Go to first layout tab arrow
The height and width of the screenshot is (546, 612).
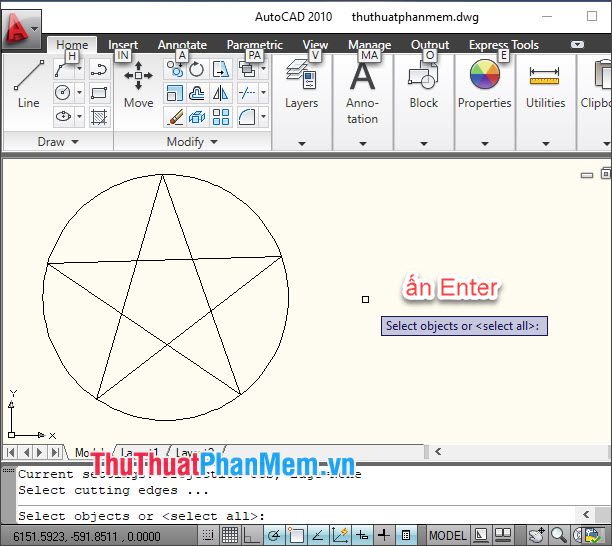(11, 452)
